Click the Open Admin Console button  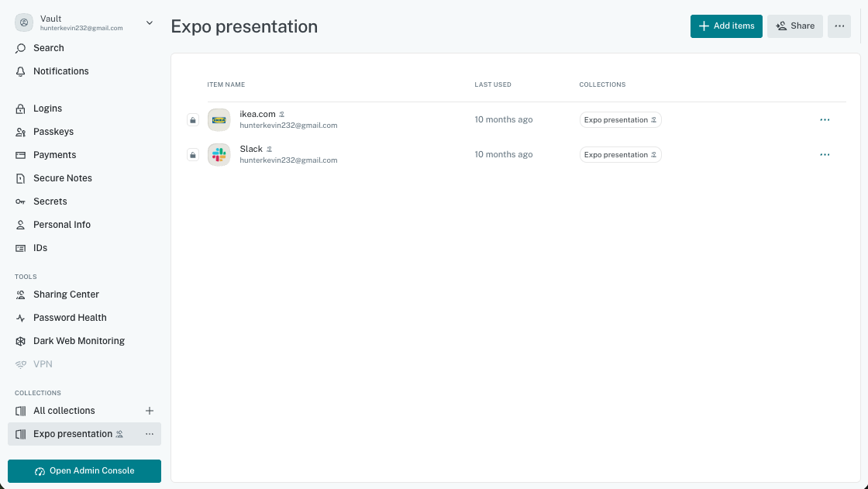(84, 471)
